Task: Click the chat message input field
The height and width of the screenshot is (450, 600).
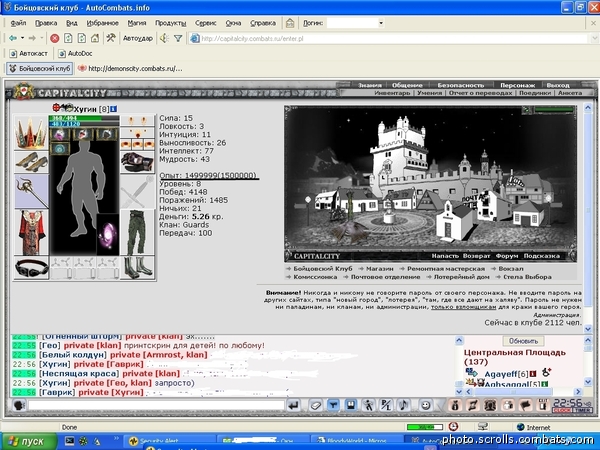Action: pos(156,405)
